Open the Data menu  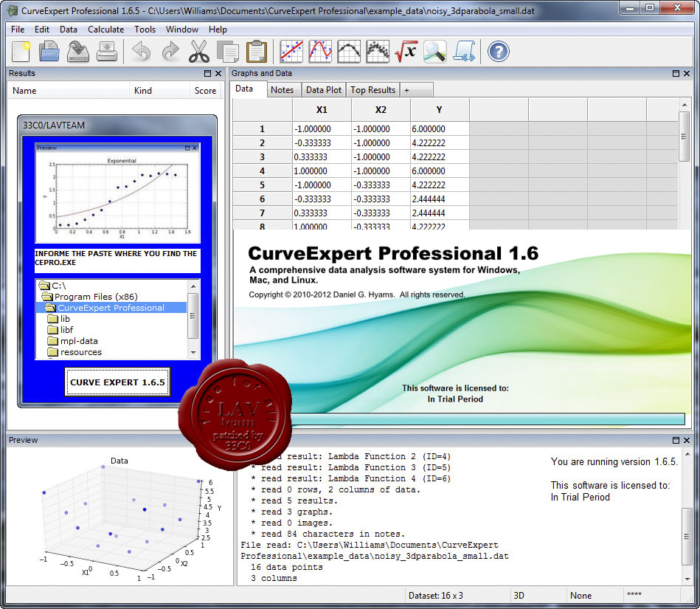[x=69, y=30]
